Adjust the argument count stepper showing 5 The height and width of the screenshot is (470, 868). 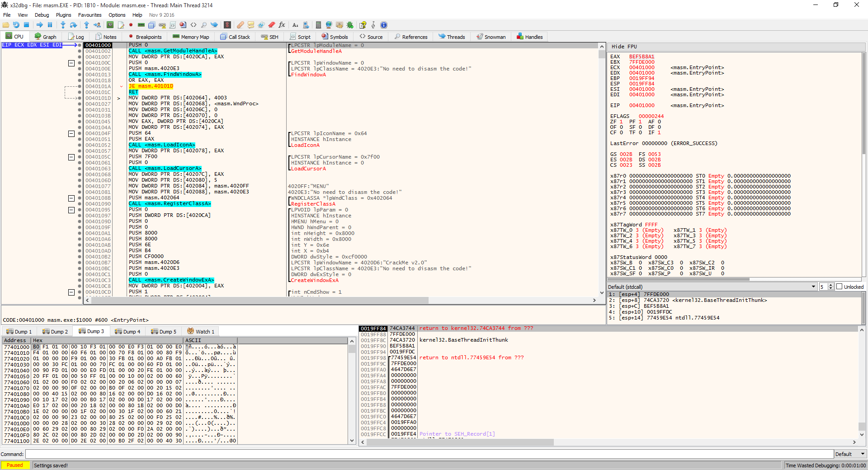click(x=830, y=287)
